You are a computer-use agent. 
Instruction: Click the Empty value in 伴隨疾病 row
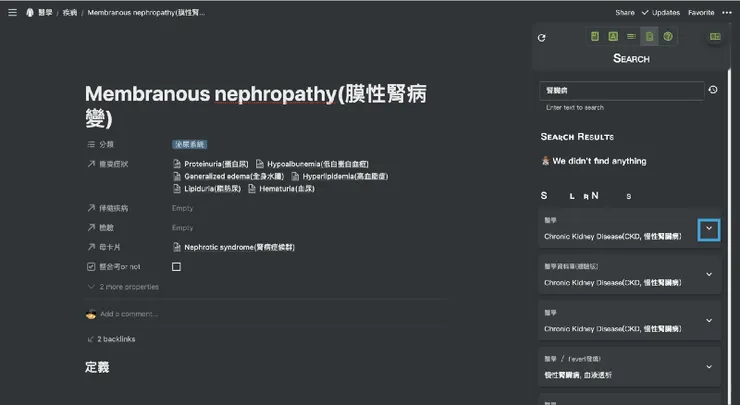click(182, 208)
